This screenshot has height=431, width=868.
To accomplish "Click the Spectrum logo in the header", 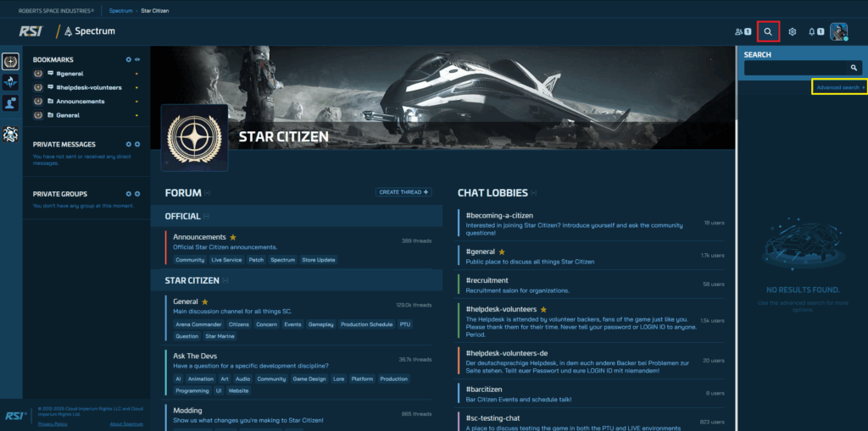I will (x=90, y=31).
